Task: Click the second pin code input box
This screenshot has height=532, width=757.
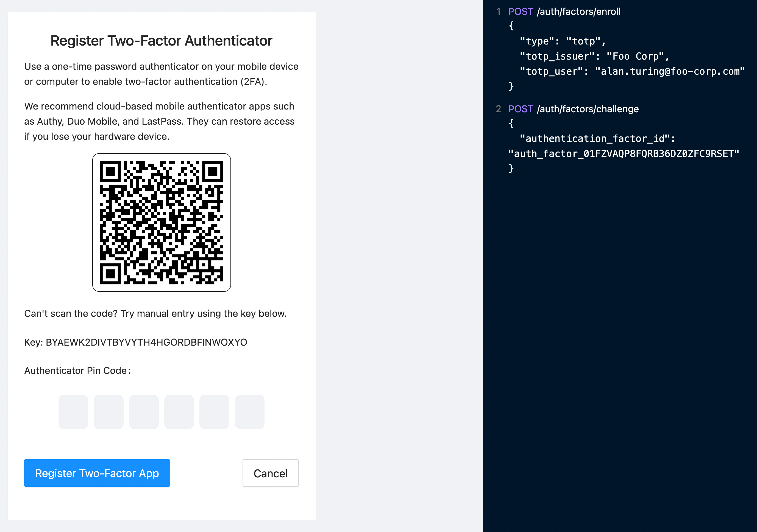Action: tap(108, 411)
